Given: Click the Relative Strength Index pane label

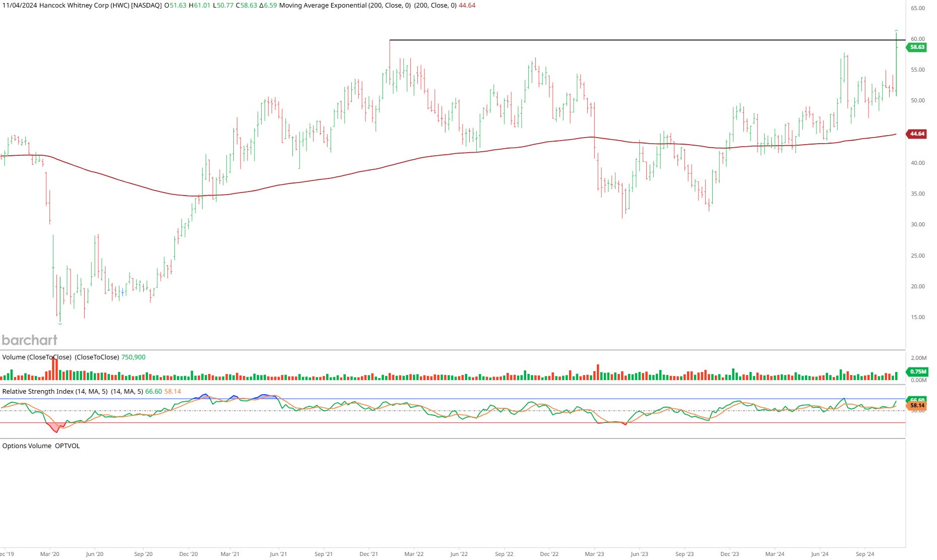Looking at the screenshot, I should [55, 392].
